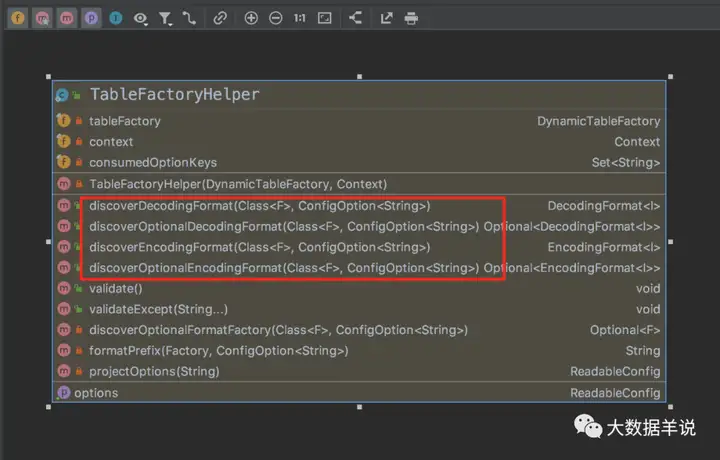
Task: Open the filter funnel dropdown
Action: (x=166, y=18)
